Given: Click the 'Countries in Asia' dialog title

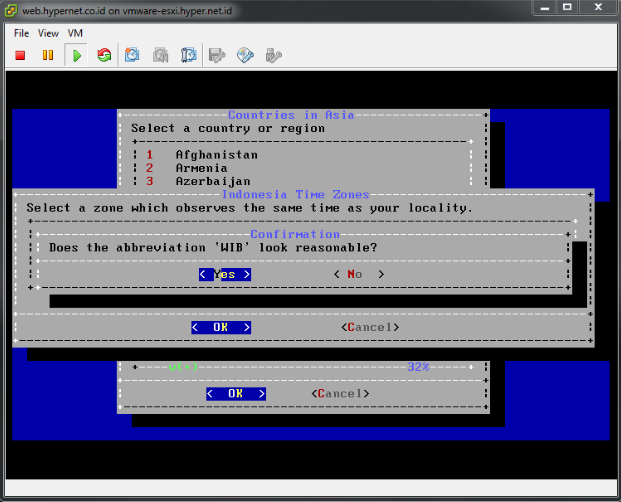Looking at the screenshot, I should [x=291, y=115].
